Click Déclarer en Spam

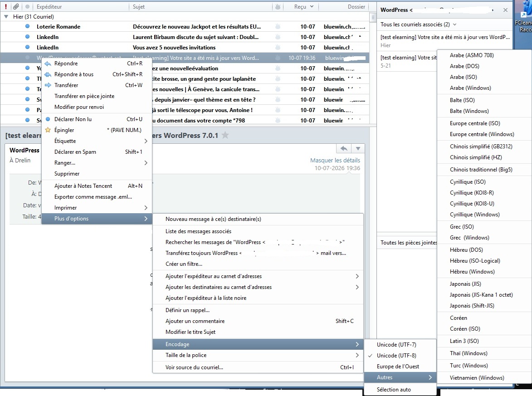(97, 152)
